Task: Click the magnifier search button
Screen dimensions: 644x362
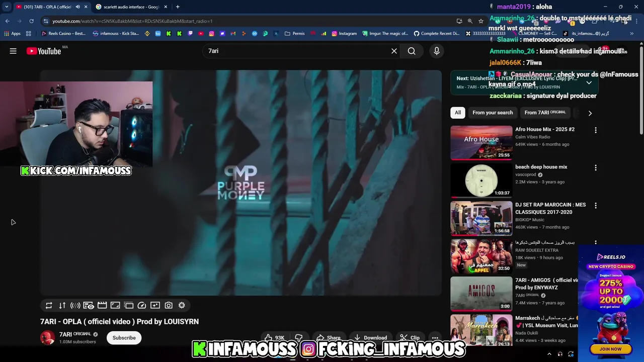Action: (x=412, y=51)
